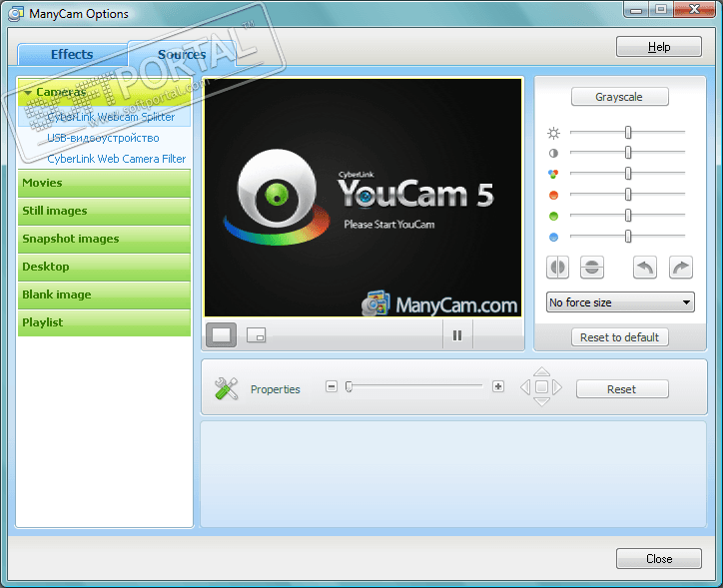Rotate the image clockwise
Screen dimensions: 723x588
click(x=681, y=268)
